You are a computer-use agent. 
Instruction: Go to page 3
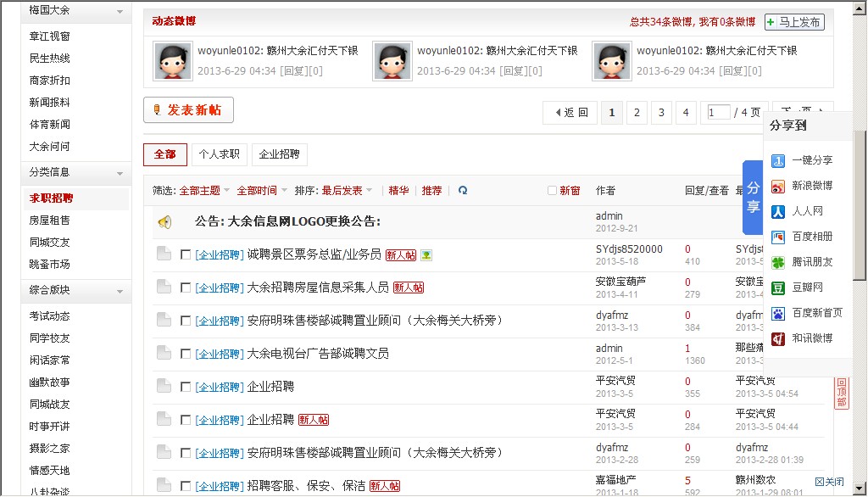tap(661, 113)
